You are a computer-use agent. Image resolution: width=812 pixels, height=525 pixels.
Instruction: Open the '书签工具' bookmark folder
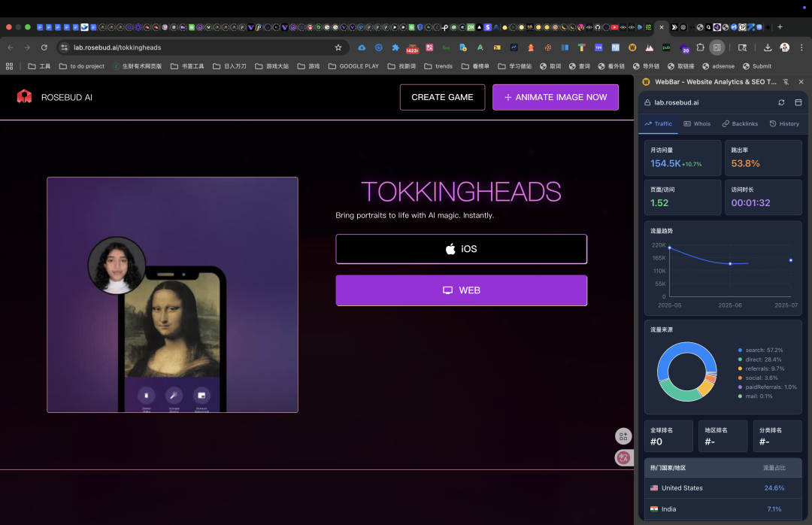click(x=187, y=66)
